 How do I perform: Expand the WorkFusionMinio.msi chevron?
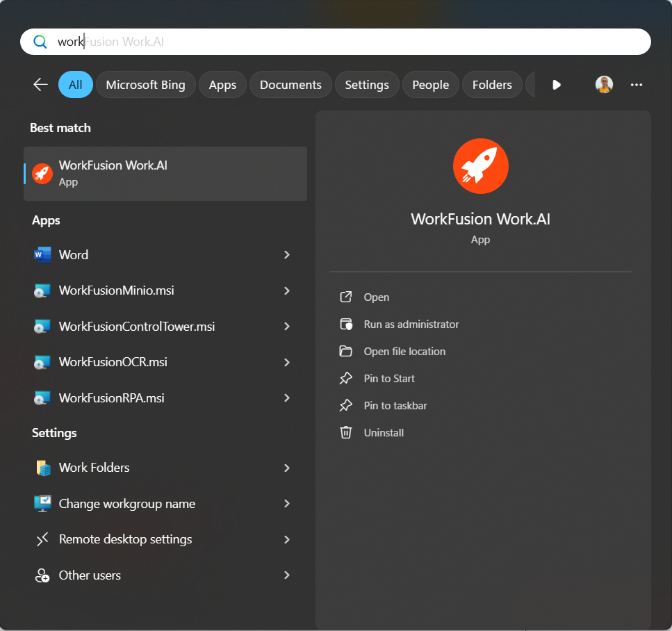coord(287,290)
